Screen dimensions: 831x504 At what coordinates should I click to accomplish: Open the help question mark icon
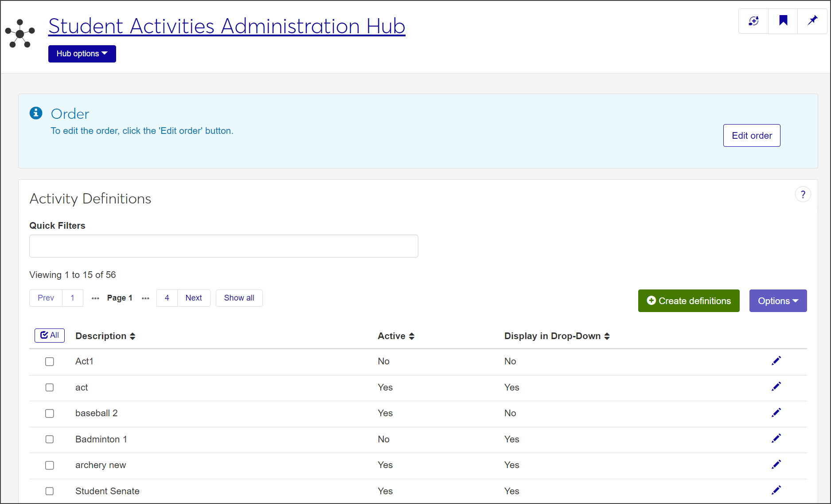(803, 195)
